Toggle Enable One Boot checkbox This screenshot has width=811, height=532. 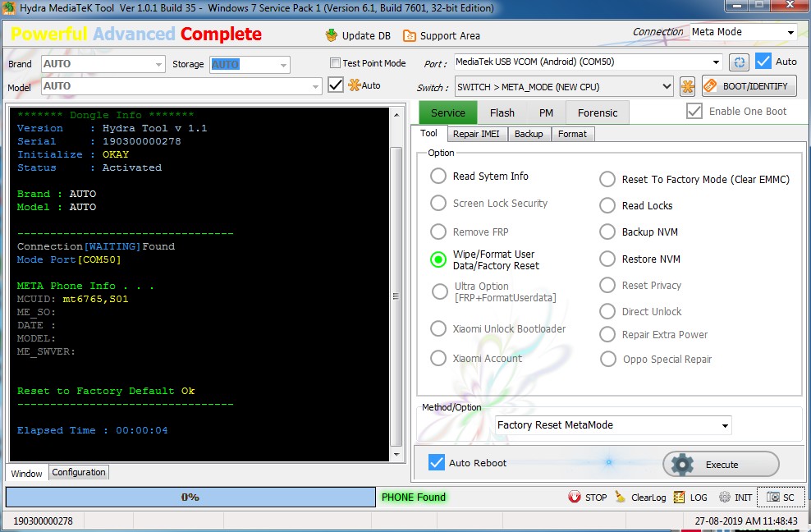pyautogui.click(x=694, y=112)
